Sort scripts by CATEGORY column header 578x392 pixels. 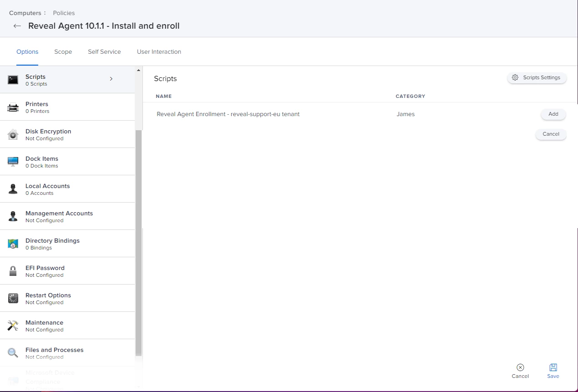(x=411, y=97)
